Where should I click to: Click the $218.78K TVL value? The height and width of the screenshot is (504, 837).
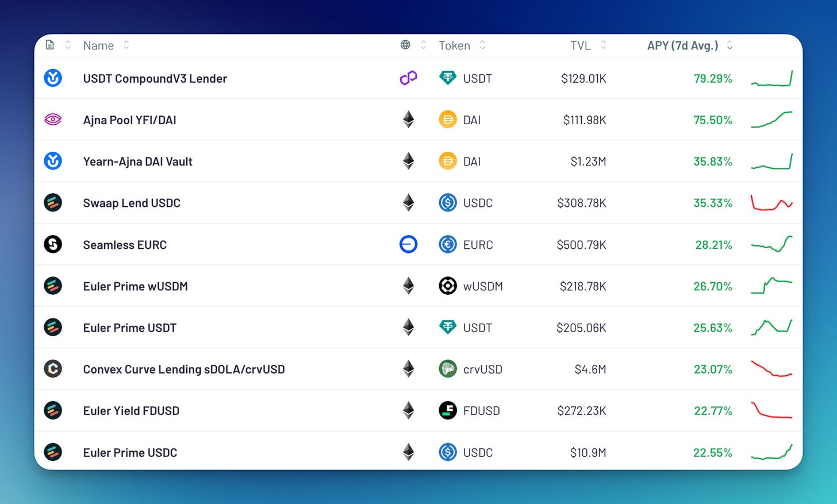pos(583,286)
